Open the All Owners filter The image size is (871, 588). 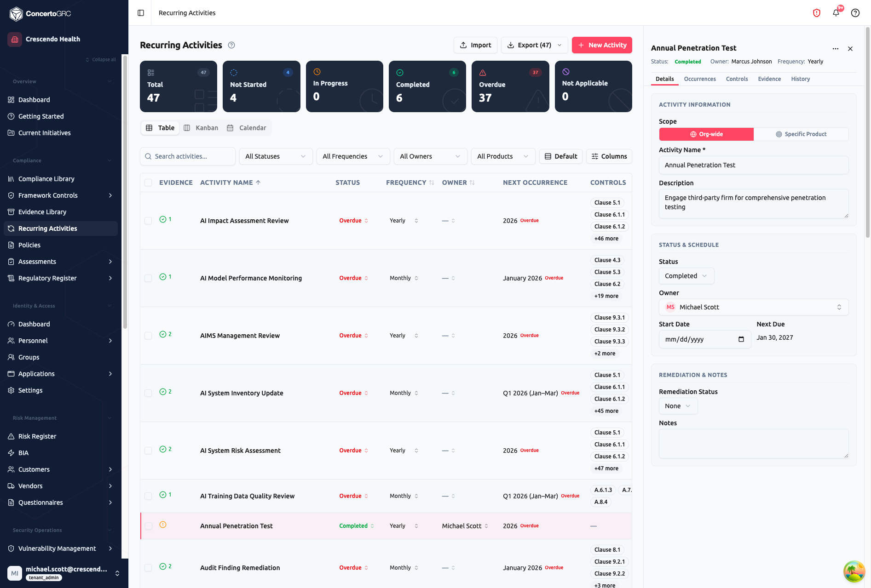[x=430, y=156]
